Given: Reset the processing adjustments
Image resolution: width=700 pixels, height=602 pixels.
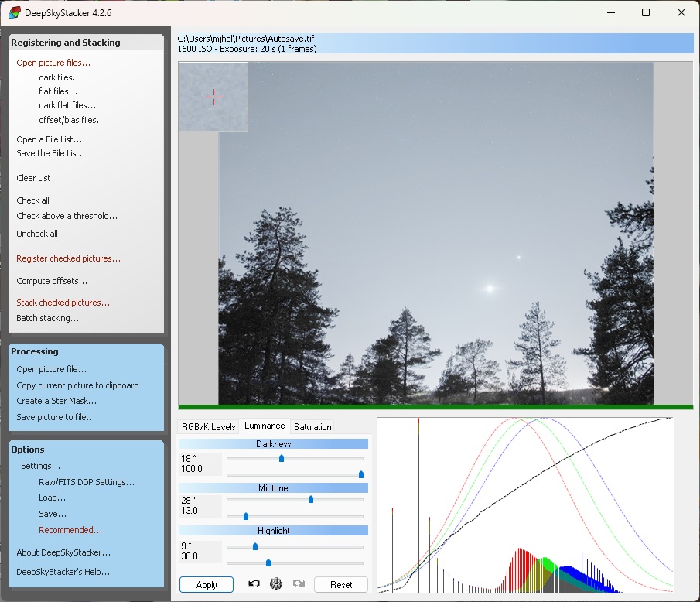Looking at the screenshot, I should click(340, 585).
